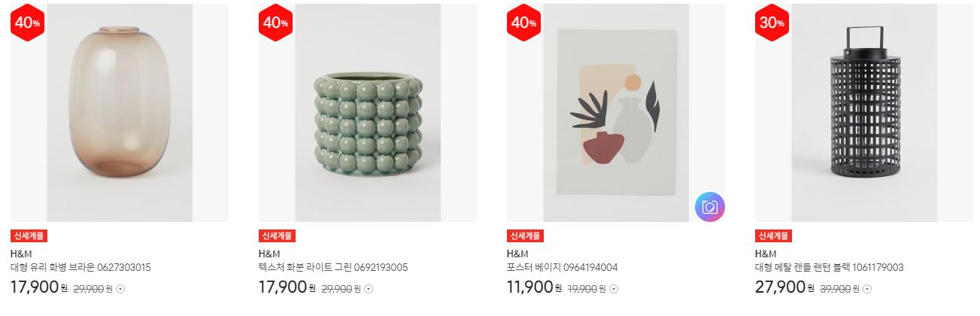The image size is (980, 316).
Task: Open the beige poster product image
Action: 616,113
